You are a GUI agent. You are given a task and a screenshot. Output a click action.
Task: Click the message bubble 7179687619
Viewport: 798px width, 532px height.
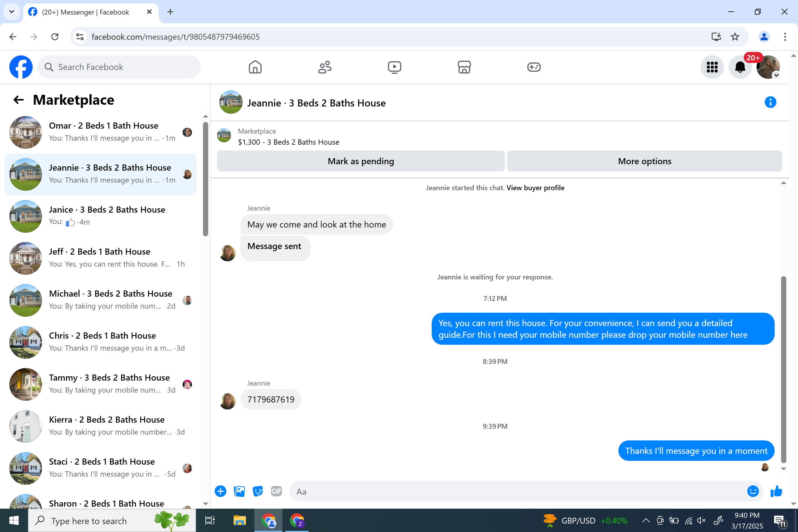pyautogui.click(x=271, y=399)
